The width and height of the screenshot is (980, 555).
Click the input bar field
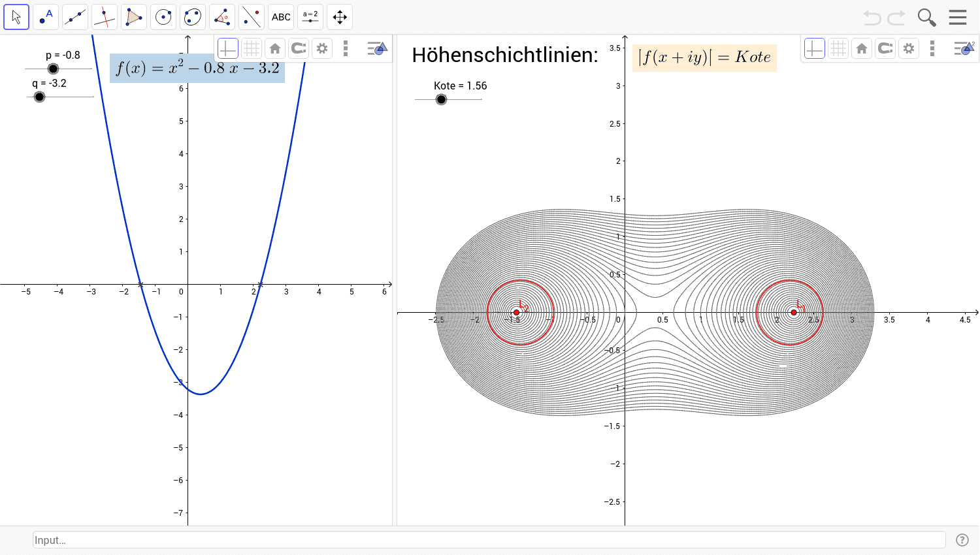(489, 540)
